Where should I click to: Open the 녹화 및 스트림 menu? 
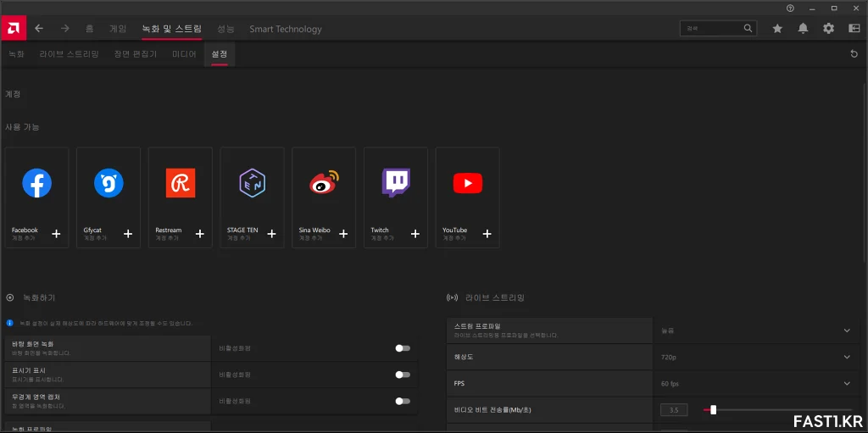coord(171,29)
